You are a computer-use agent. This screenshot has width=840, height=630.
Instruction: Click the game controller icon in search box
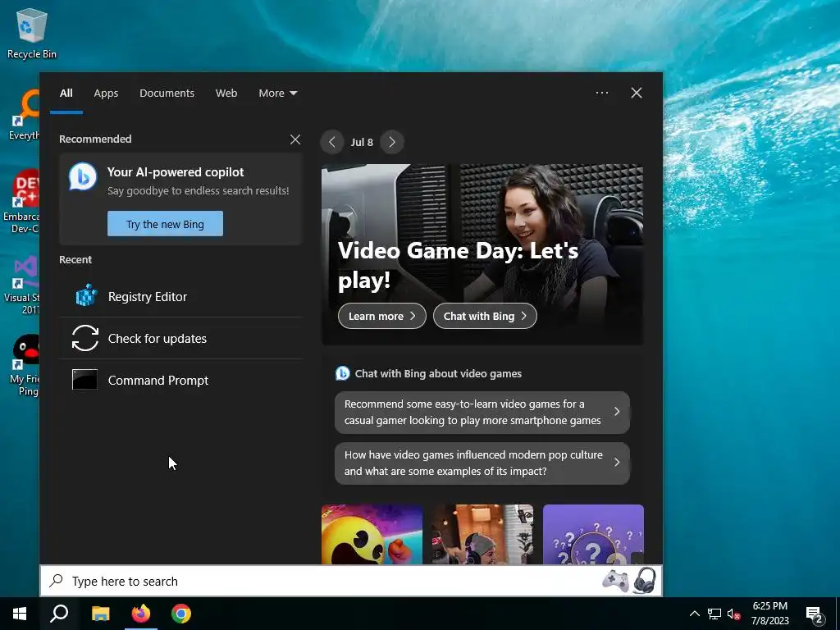point(615,582)
